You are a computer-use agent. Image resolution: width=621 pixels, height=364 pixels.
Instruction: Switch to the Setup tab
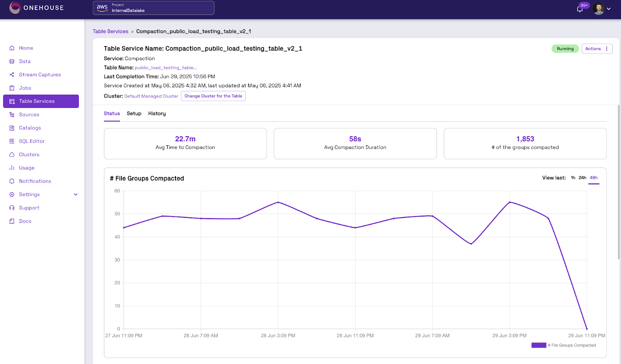pyautogui.click(x=134, y=113)
